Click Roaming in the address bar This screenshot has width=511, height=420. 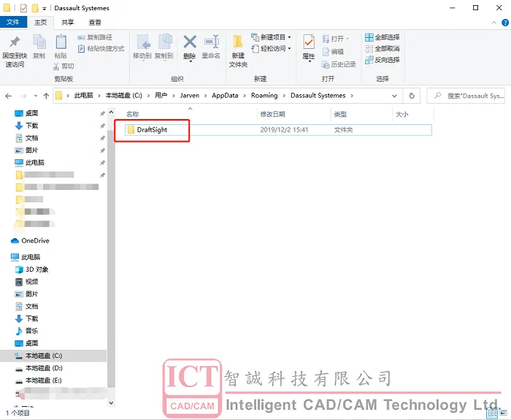click(264, 96)
